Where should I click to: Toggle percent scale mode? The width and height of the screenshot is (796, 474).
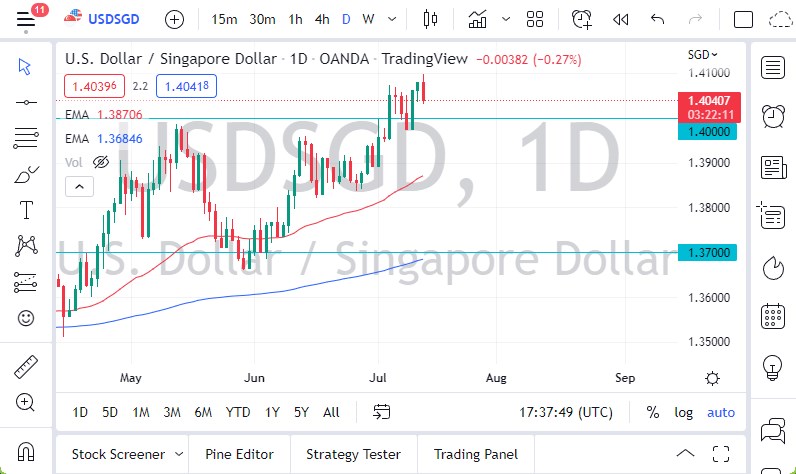coord(653,412)
